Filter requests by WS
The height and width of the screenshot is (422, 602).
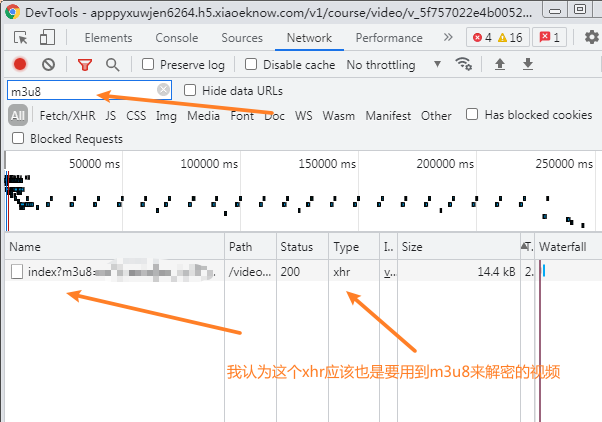pyautogui.click(x=304, y=116)
